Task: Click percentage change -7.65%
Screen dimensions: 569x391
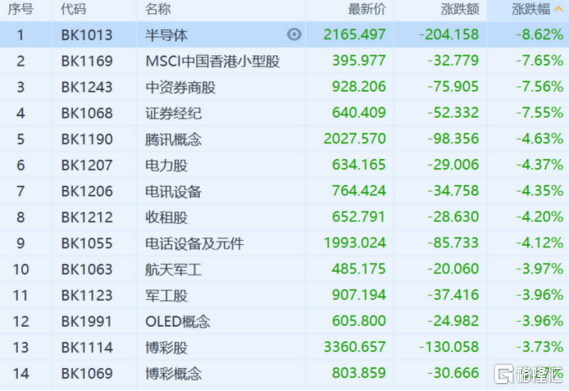Action: [x=540, y=61]
